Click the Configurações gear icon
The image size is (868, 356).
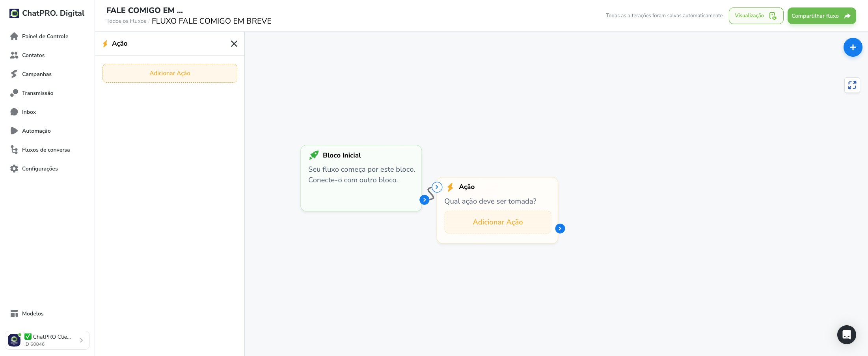pyautogui.click(x=14, y=169)
